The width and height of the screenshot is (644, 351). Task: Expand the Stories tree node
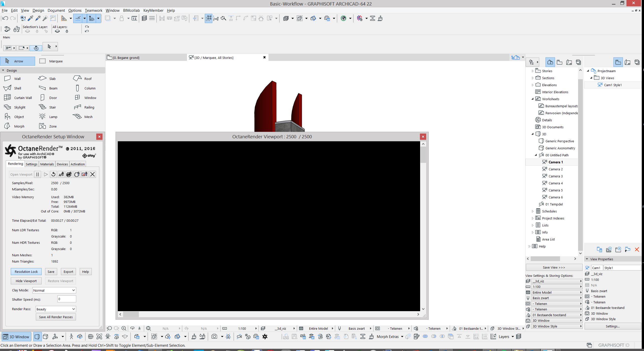[533, 71]
